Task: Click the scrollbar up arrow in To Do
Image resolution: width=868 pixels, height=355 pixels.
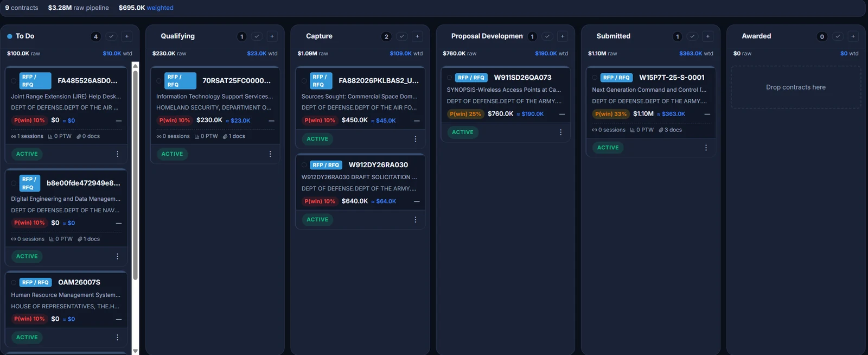Action: [x=135, y=66]
